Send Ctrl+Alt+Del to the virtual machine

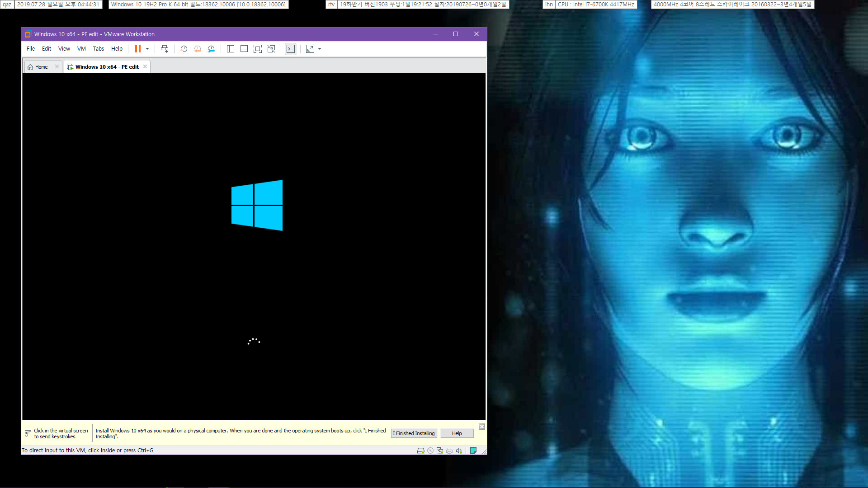165,49
